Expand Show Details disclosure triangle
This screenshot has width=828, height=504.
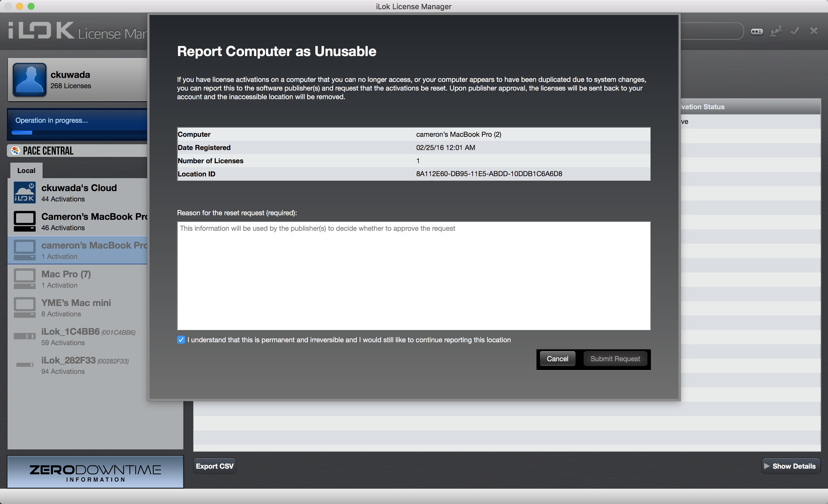pos(766,466)
